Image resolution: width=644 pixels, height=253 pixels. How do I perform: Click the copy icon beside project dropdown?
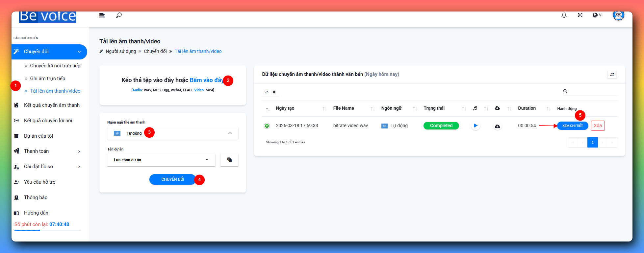click(x=229, y=160)
